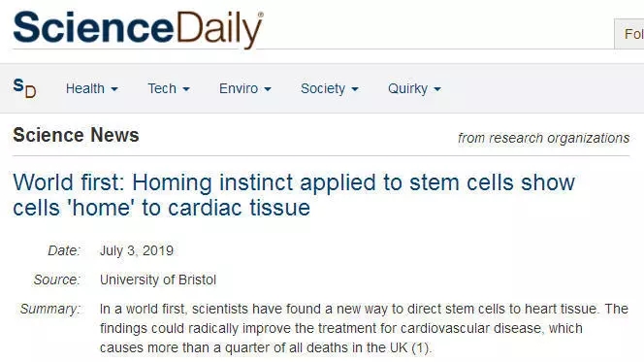Expand the Tech menu

169,88
